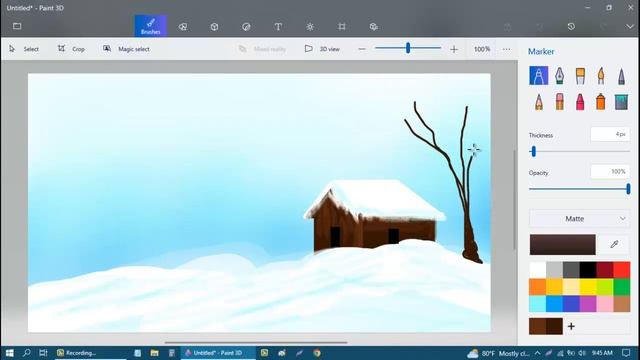
Task: Click the Thickness value field
Action: pos(610,134)
